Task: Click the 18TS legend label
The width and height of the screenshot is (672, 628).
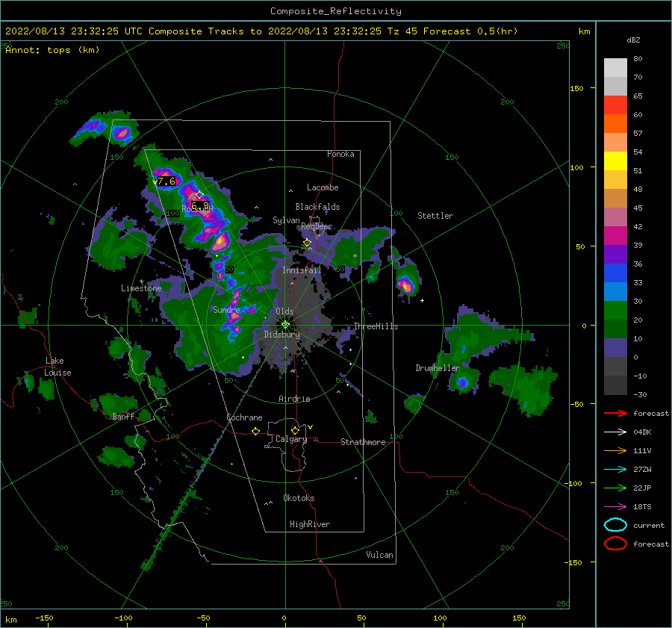Action: tap(642, 507)
